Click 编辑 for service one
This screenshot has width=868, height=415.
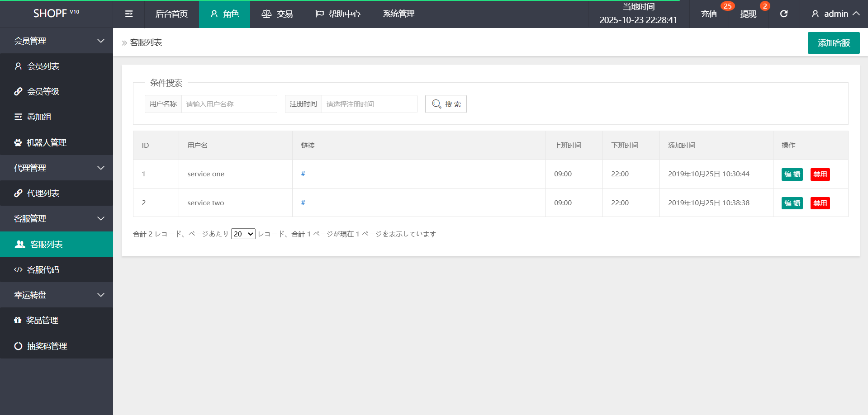[x=792, y=174]
